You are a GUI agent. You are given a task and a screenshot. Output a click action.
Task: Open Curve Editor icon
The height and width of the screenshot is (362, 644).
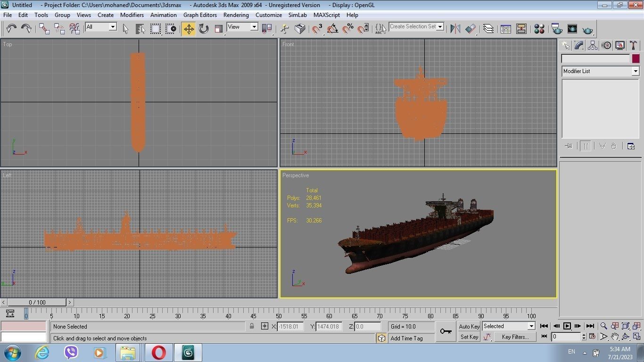(506, 29)
